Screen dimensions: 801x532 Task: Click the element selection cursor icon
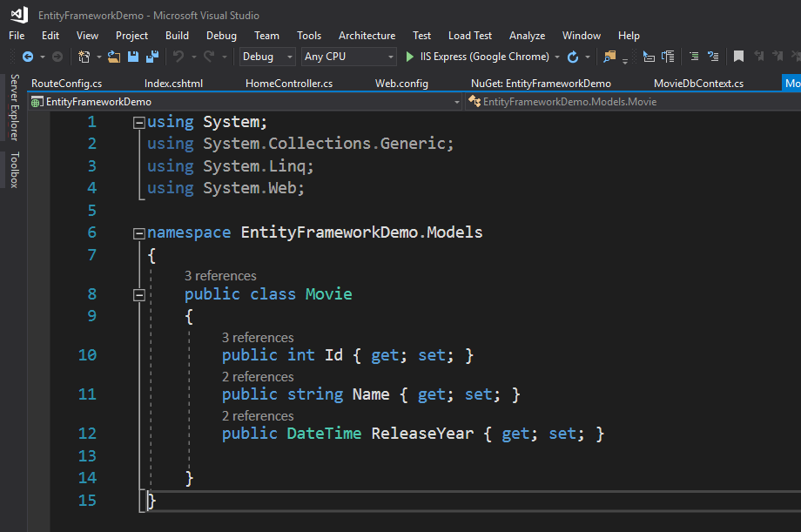649,57
